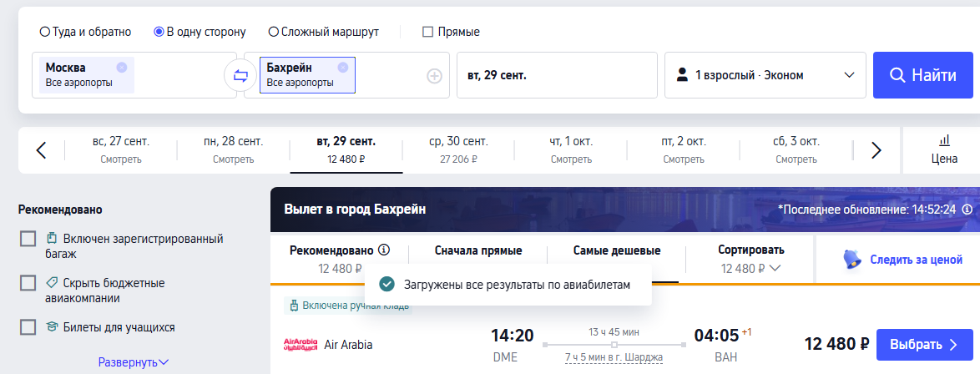
Task: Click the last update info icon
Action: pyautogui.click(x=967, y=210)
